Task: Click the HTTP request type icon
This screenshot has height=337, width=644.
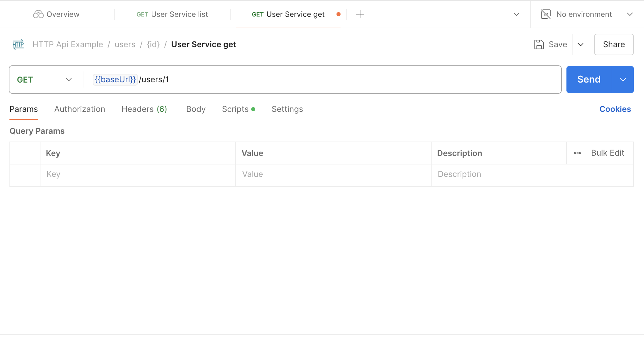Action: point(18,44)
